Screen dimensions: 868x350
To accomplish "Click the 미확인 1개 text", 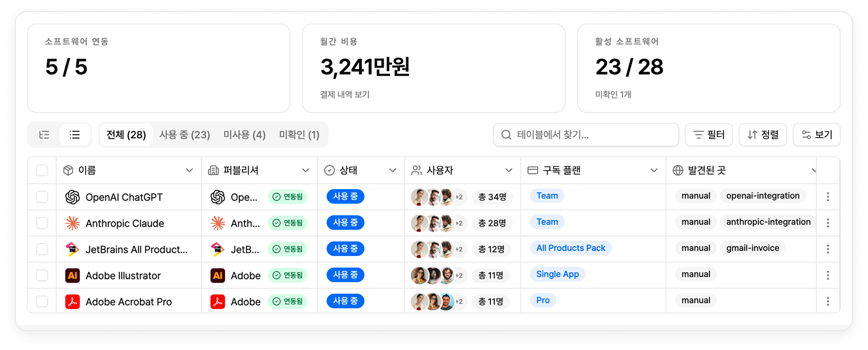I will tap(613, 94).
